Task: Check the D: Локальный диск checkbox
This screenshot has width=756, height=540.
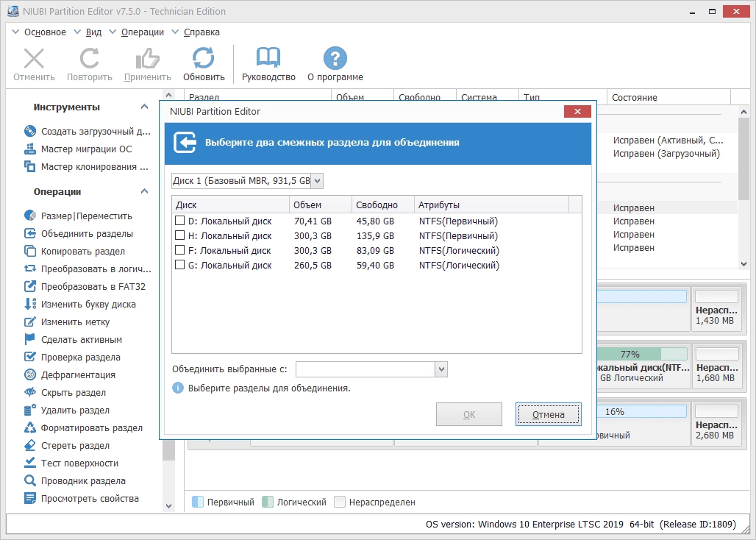Action: point(180,221)
